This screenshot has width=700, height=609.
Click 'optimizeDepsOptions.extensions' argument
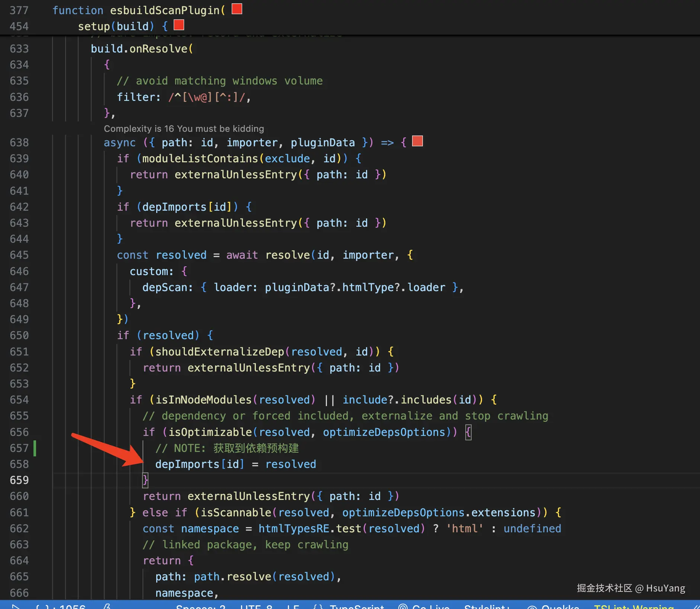[x=439, y=513]
